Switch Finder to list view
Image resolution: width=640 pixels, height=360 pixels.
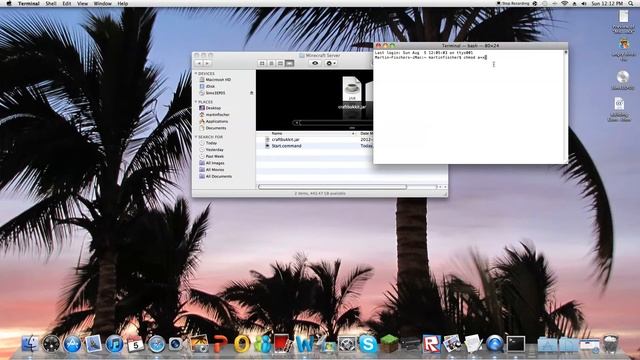pos(271,63)
